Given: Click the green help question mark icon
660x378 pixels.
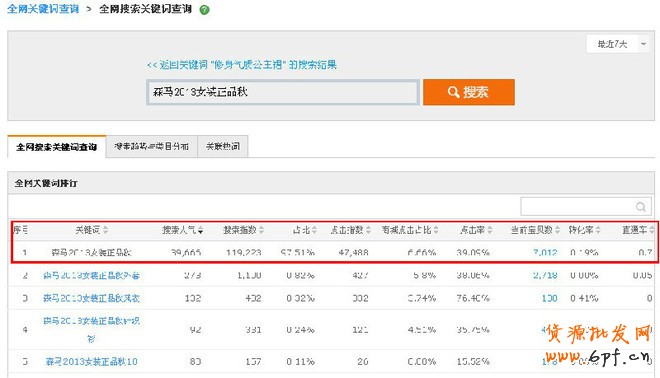Looking at the screenshot, I should click(204, 10).
